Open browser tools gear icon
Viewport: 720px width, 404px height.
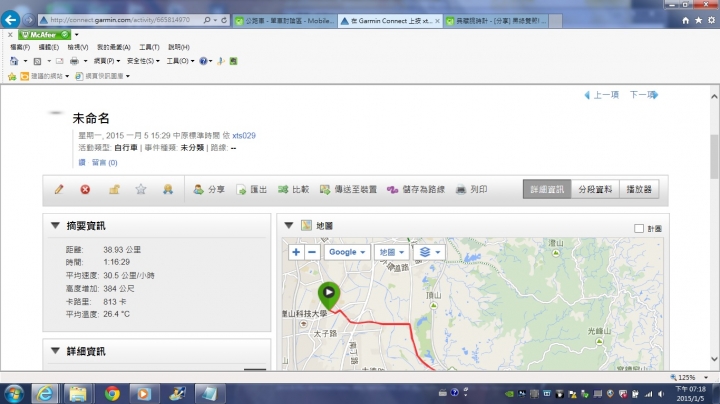click(711, 20)
